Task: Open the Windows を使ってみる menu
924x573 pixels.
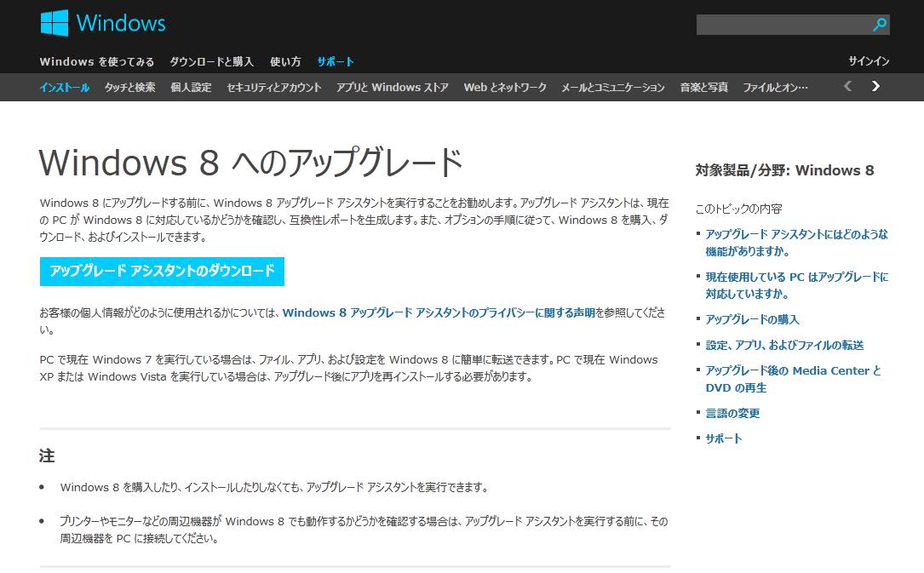Action: pyautogui.click(x=96, y=61)
